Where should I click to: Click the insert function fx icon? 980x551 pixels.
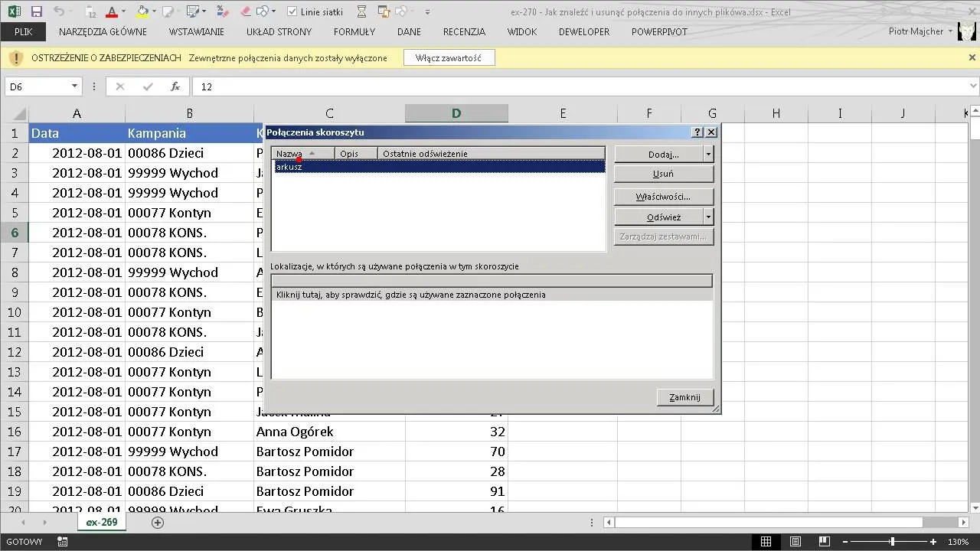tap(175, 86)
